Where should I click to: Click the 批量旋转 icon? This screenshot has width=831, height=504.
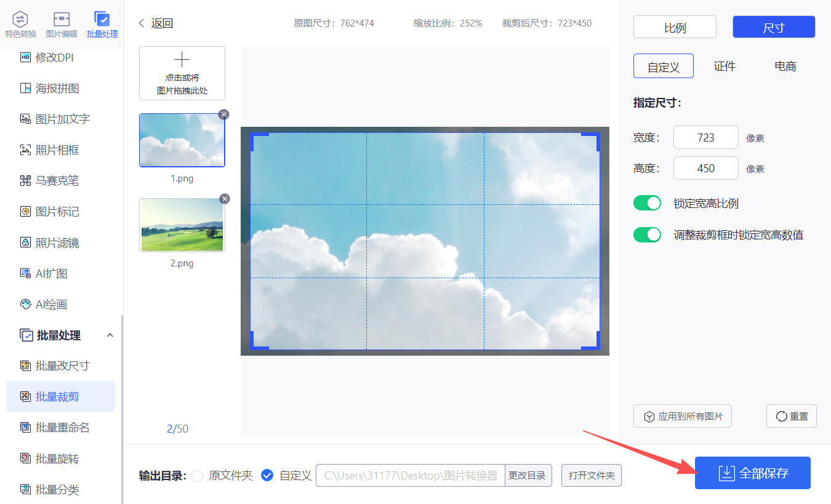[25, 458]
